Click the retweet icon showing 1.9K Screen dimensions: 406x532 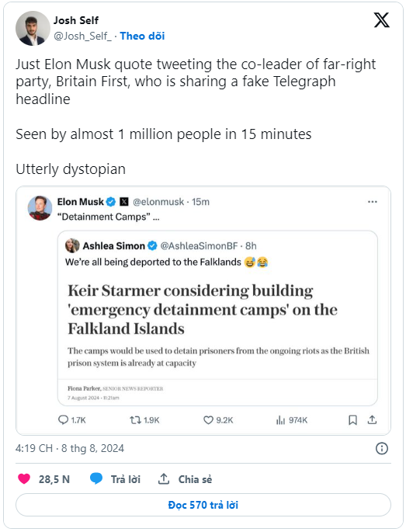pos(136,420)
